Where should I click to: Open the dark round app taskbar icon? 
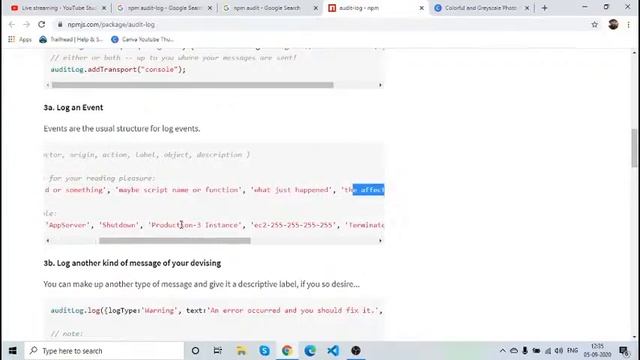pos(356,351)
